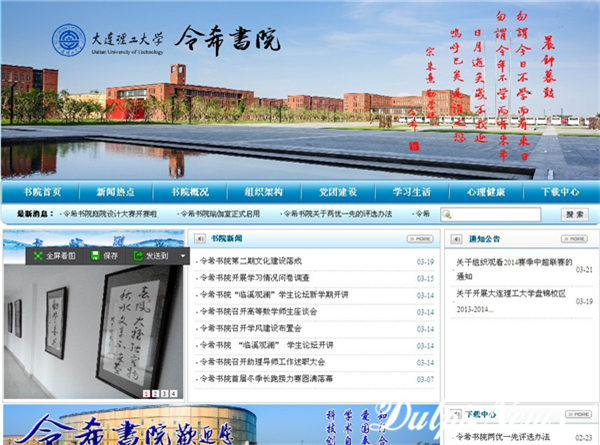The width and height of the screenshot is (600, 445).
Task: Open news 令希书院召开学风建设布置会
Action: click(x=251, y=328)
